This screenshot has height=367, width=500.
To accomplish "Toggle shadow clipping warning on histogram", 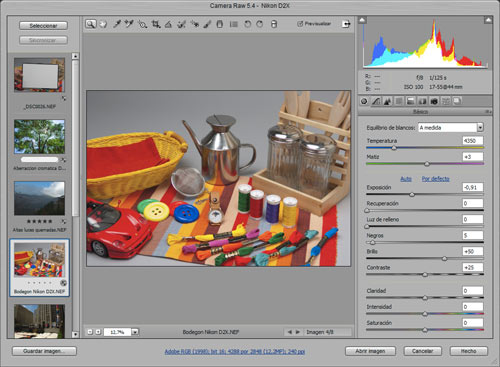I will point(362,20).
